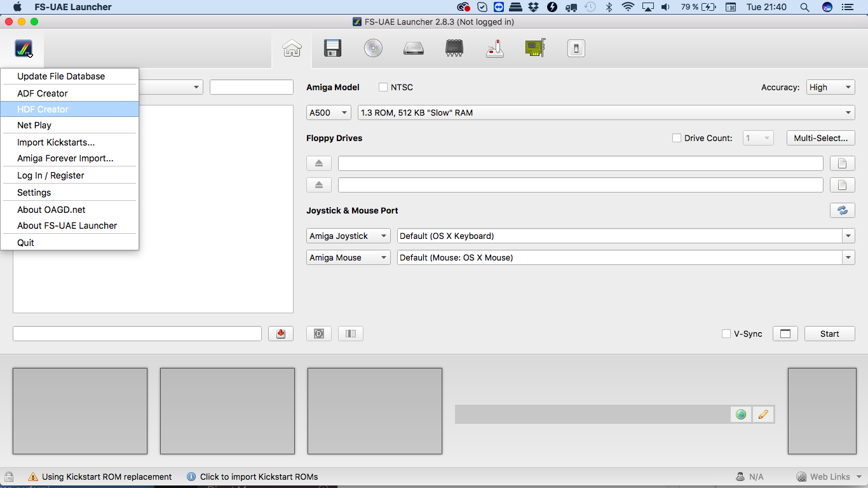Open macOS Spotlight search
The width and height of the screenshot is (868, 488).
tap(804, 7)
